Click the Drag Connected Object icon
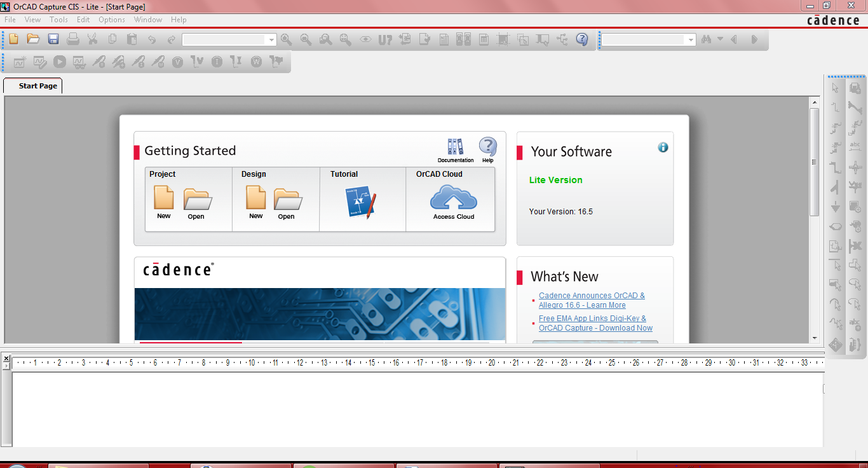The height and width of the screenshot is (468, 868). pos(543,39)
